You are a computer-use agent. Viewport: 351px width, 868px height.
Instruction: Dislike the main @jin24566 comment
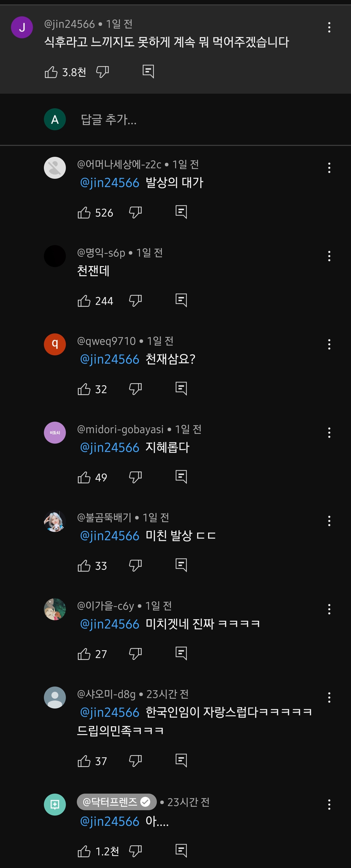102,72
